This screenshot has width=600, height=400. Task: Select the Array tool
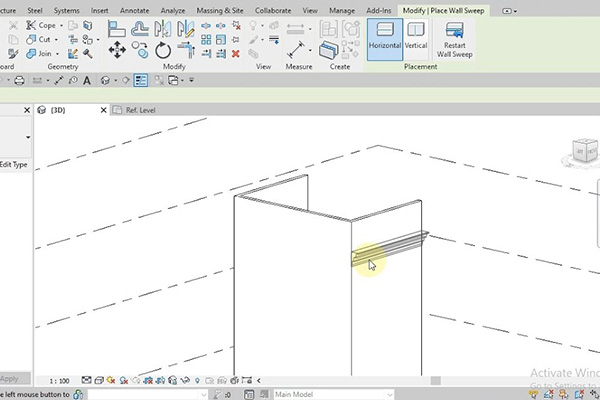pyautogui.click(x=206, y=39)
